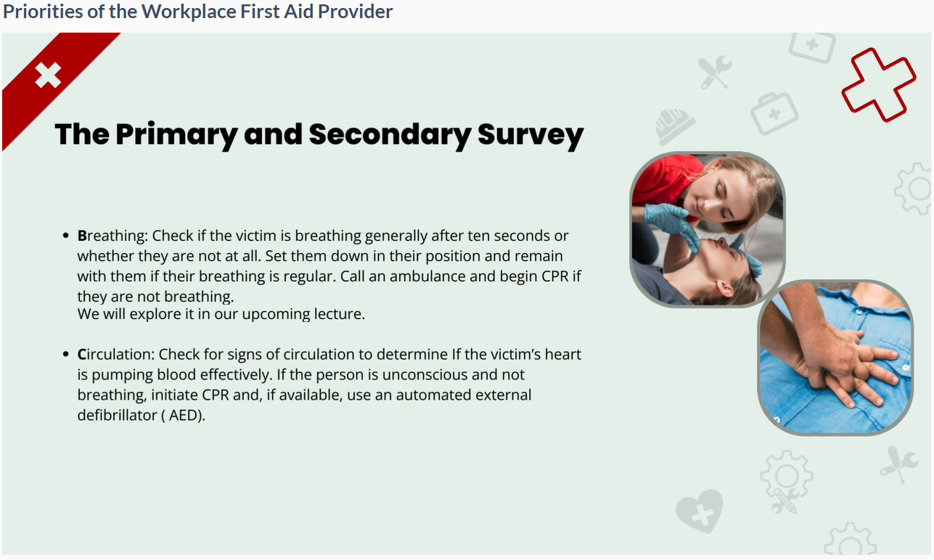
Task: Open the CPR chest compression photo
Action: (835, 357)
